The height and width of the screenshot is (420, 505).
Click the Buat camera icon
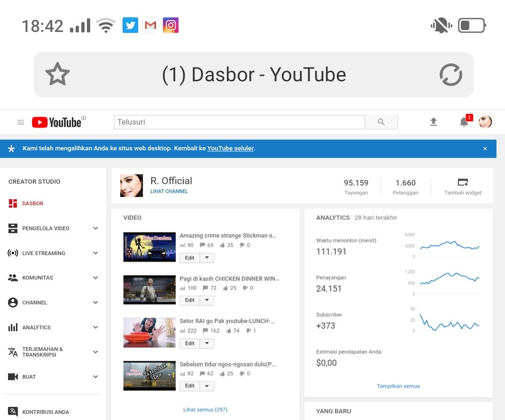(x=13, y=377)
